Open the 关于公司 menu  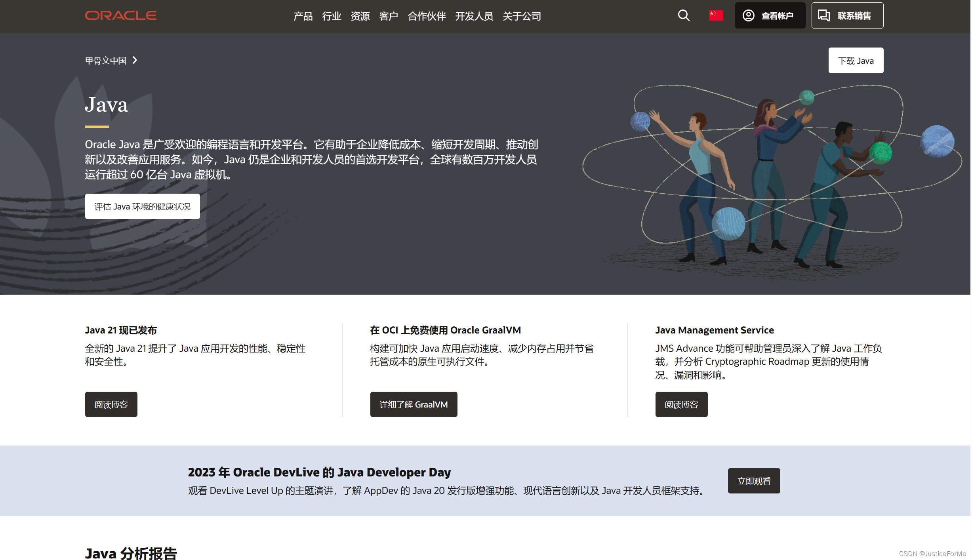click(x=522, y=16)
